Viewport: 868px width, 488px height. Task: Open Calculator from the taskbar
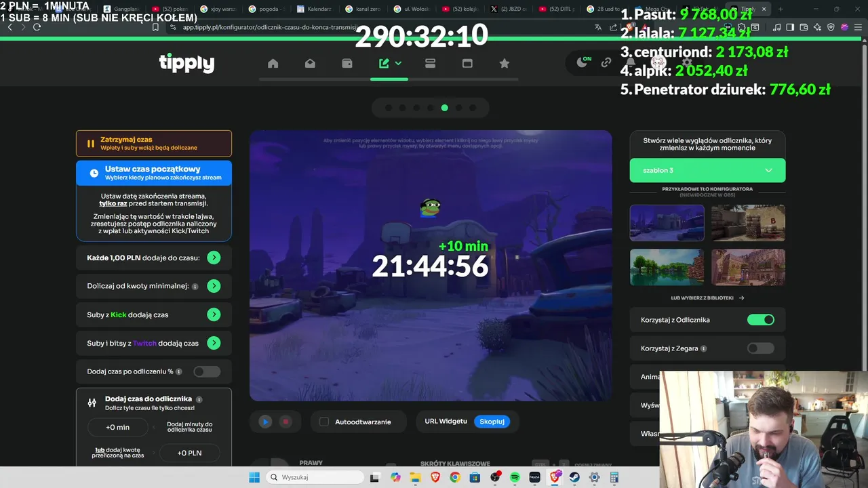(x=614, y=477)
